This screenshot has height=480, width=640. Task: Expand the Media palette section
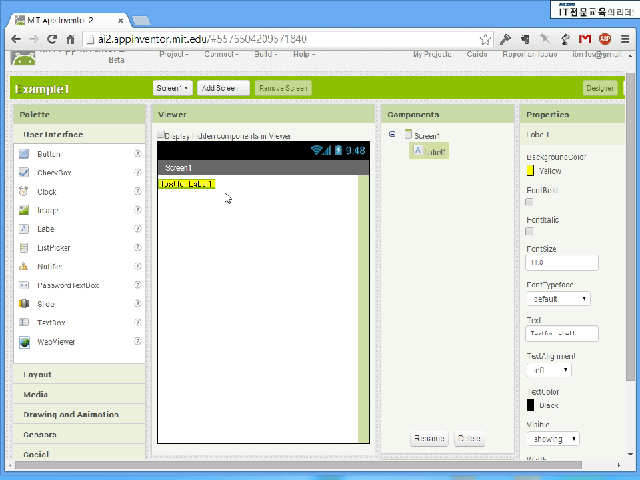coord(80,394)
